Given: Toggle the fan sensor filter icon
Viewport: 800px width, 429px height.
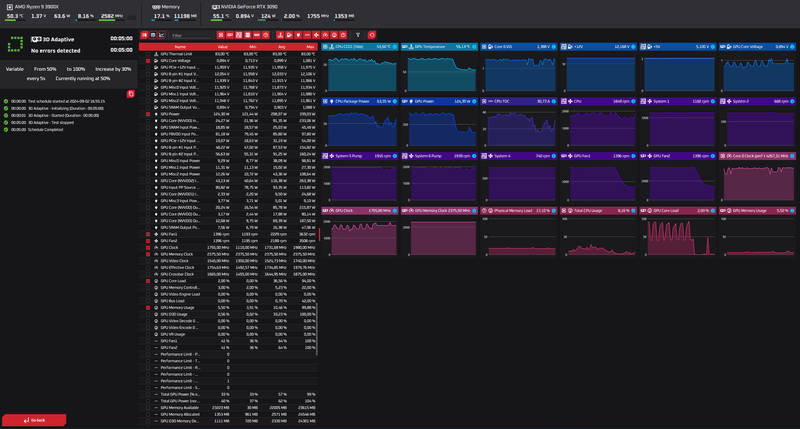Looking at the screenshot, I should click(x=316, y=35).
